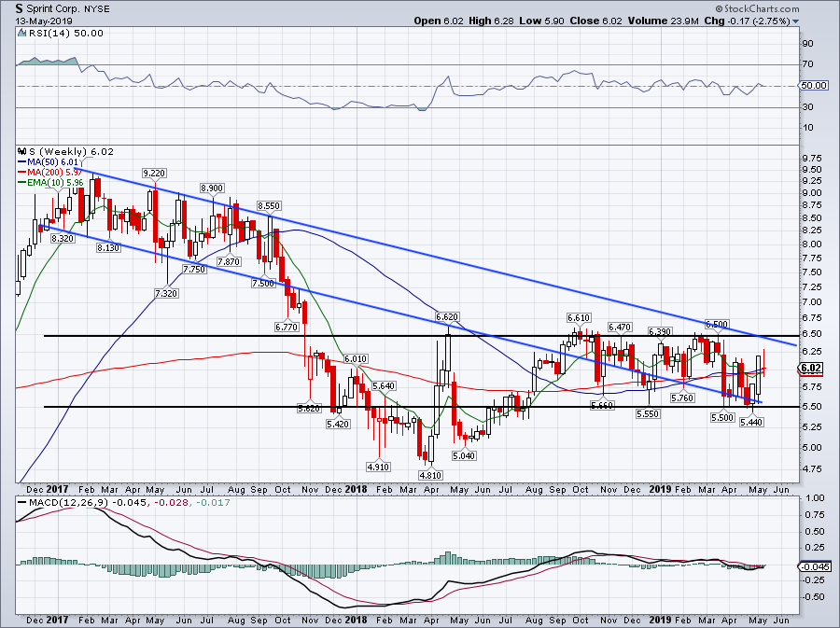The width and height of the screenshot is (840, 628).
Task: Click the MA(200) red legend line
Action: coord(21,173)
